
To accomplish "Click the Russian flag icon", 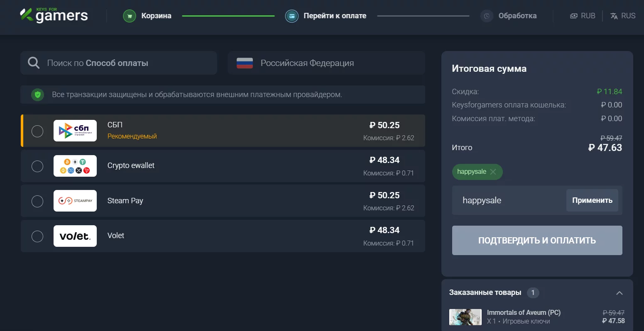I will tap(245, 63).
